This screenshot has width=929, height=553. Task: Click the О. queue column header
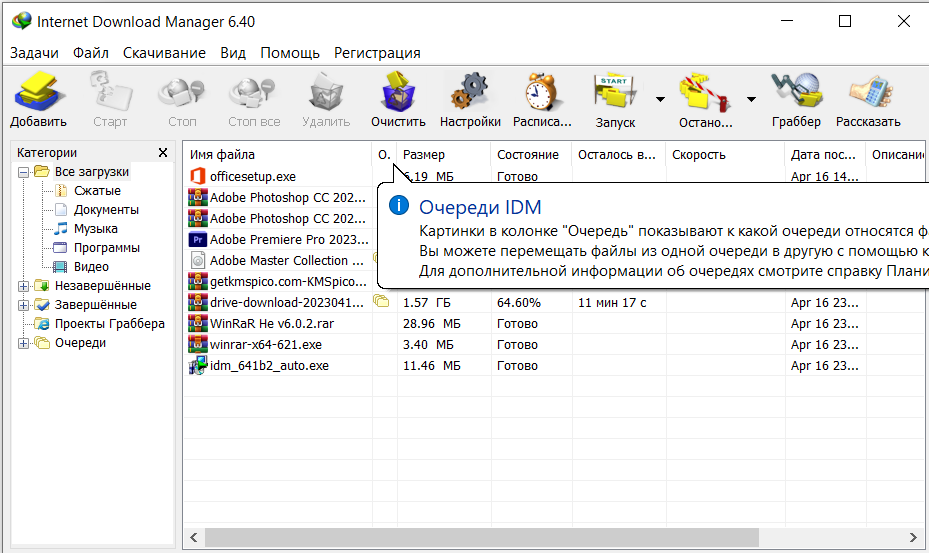(x=384, y=155)
